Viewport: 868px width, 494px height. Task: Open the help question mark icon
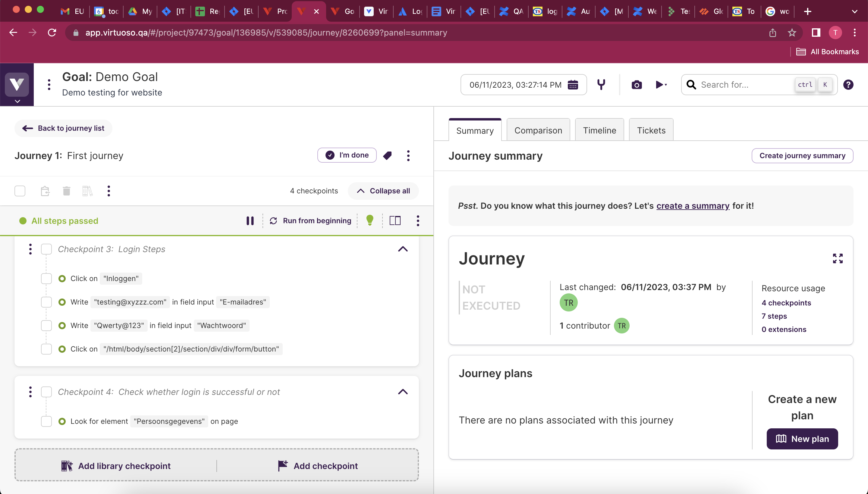[x=848, y=85]
